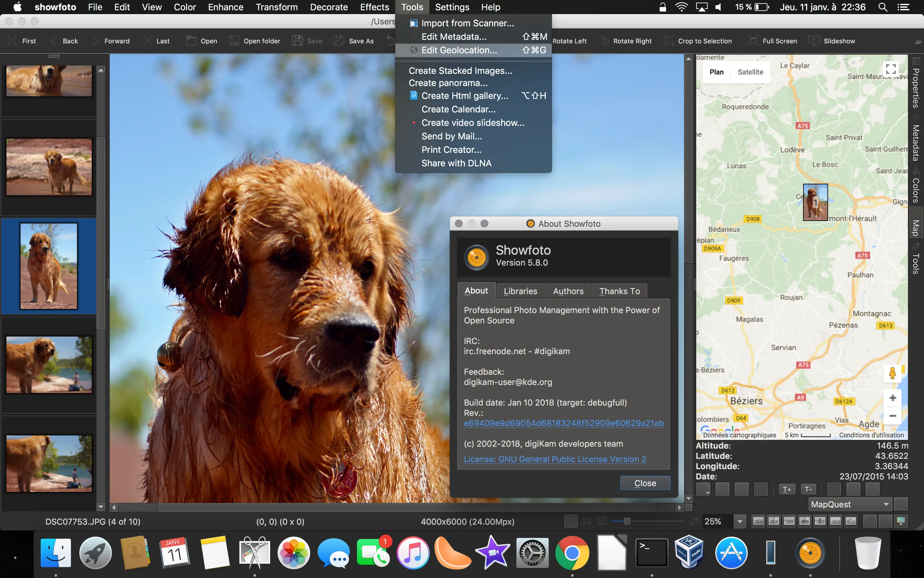924x578 pixels.
Task: Click the T- thumbnail size button
Action: 808,489
